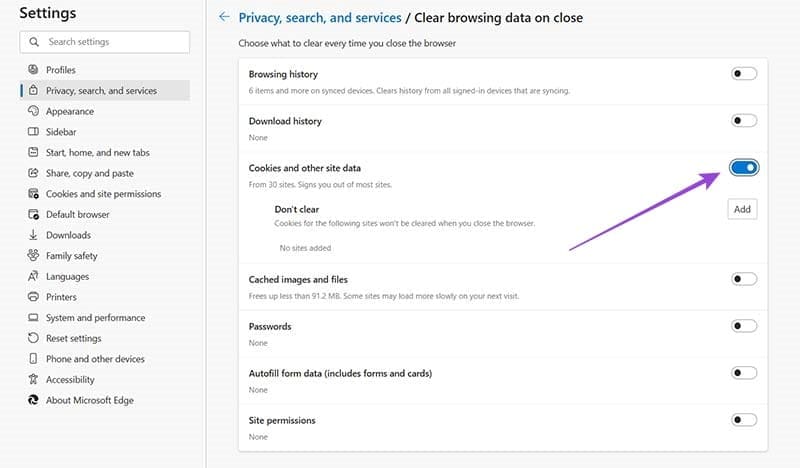Click the Printers icon

[33, 297]
